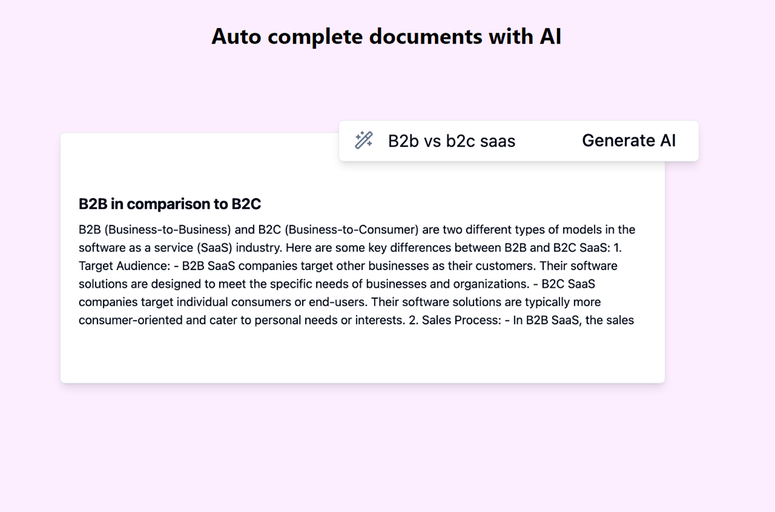Focus the 'B2b vs b2c saas' prompt field

(451, 141)
